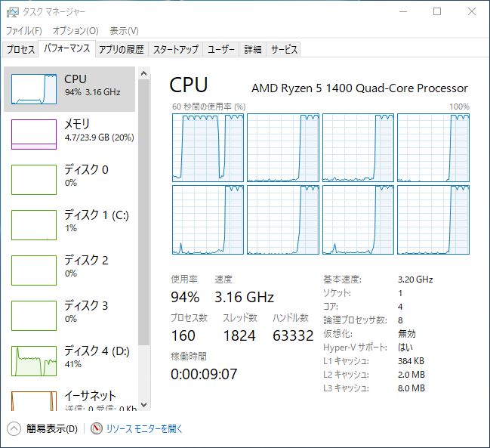The width and height of the screenshot is (490, 448).
Task: Click the AMD Ryzen 5 1400 processor name
Action: (359, 88)
